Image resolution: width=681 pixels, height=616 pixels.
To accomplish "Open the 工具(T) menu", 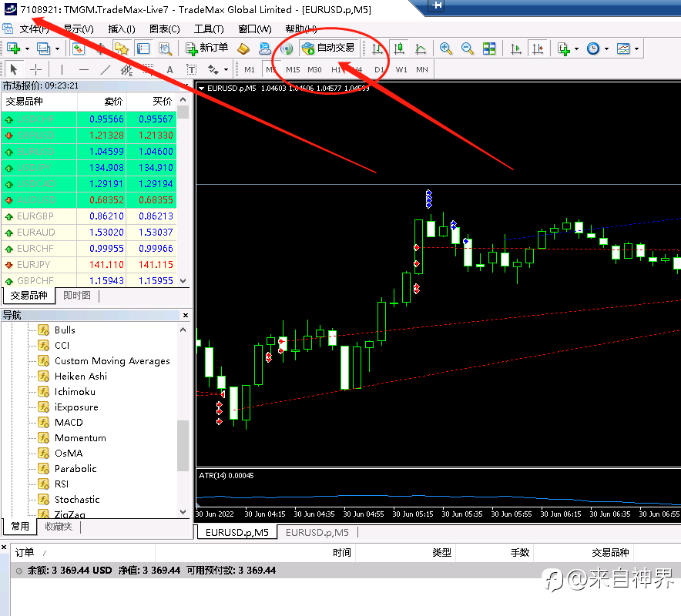I will [x=209, y=29].
